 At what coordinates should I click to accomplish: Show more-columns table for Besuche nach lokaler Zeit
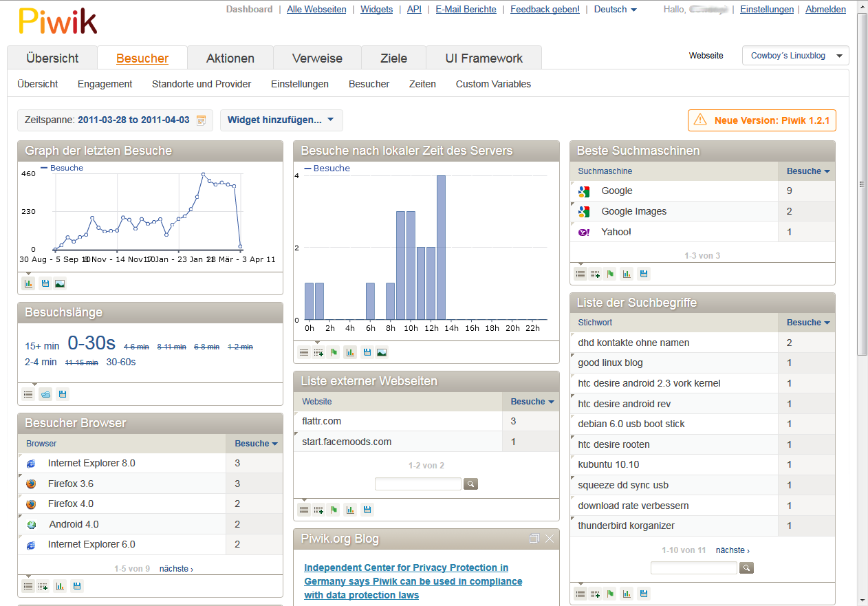click(318, 352)
